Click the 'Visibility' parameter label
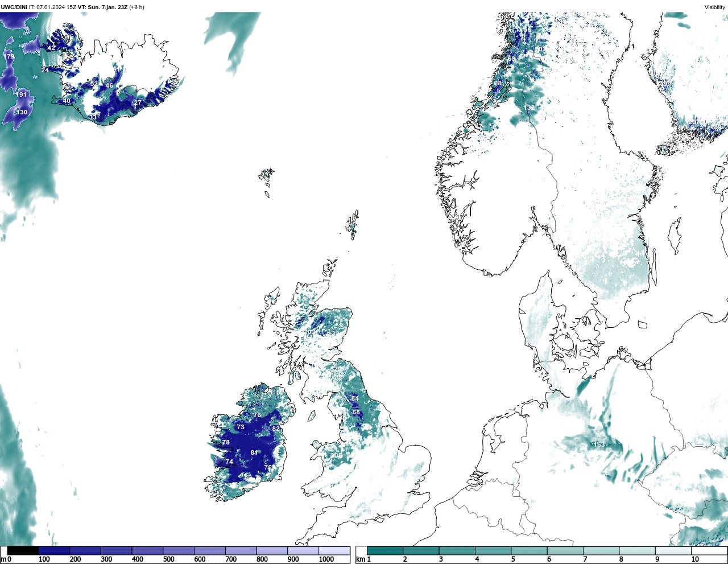This screenshot has height=564, width=728. tap(715, 7)
